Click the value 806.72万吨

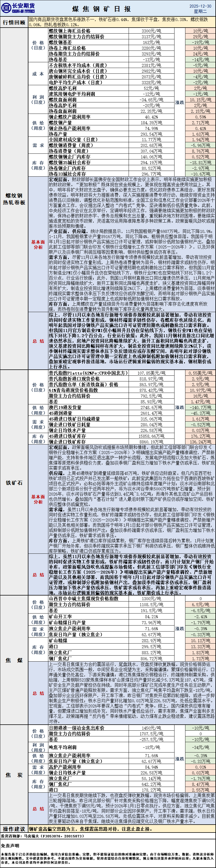[151, 658]
